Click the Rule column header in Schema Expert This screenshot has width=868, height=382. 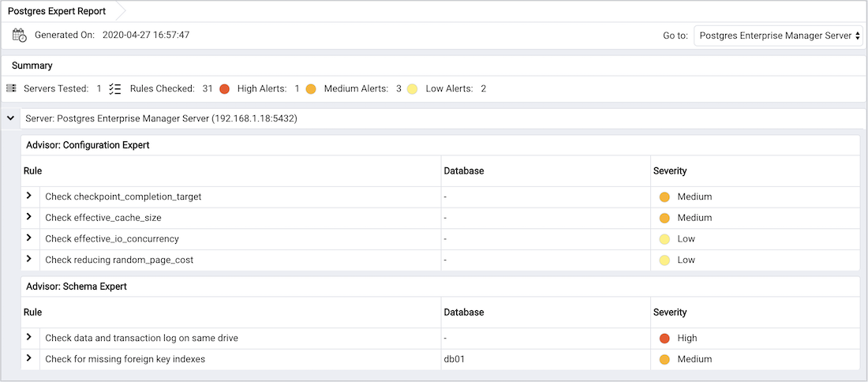[x=32, y=313]
